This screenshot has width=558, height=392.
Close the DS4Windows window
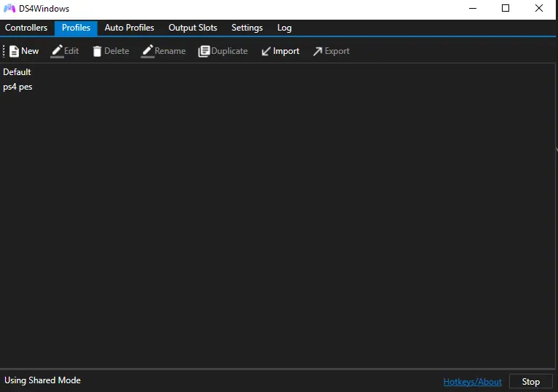[x=539, y=8]
